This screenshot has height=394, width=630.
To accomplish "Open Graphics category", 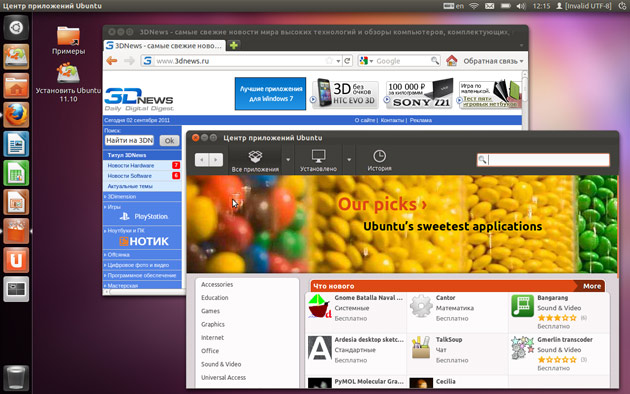I will coord(213,324).
